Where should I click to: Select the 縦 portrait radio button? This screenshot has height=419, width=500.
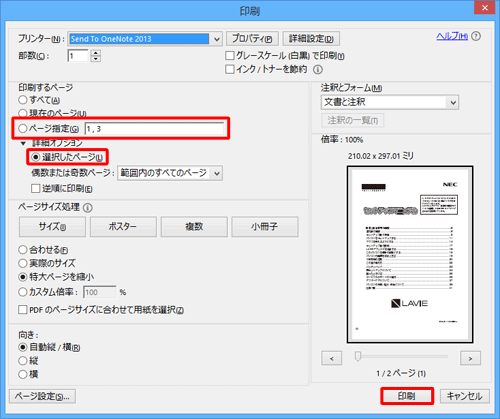coord(23,361)
